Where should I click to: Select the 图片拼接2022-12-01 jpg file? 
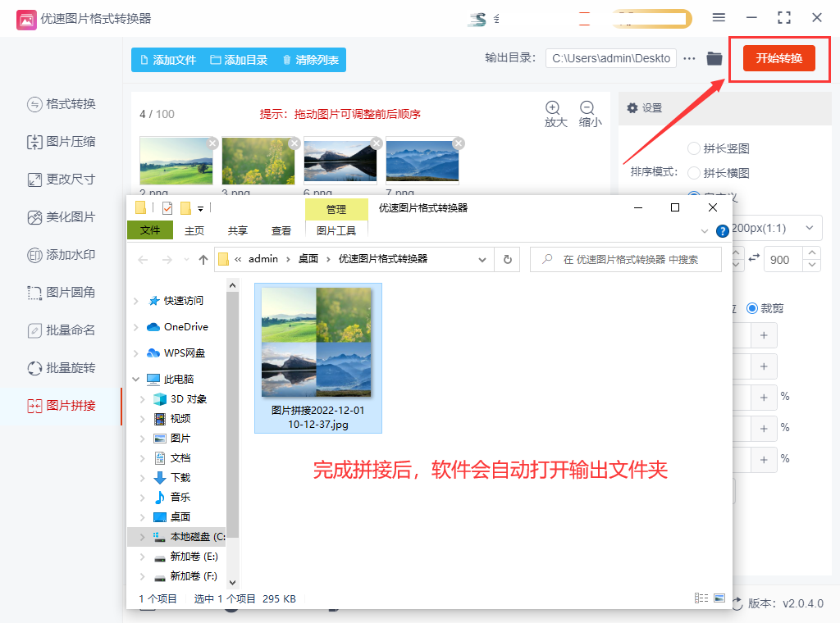(x=318, y=358)
